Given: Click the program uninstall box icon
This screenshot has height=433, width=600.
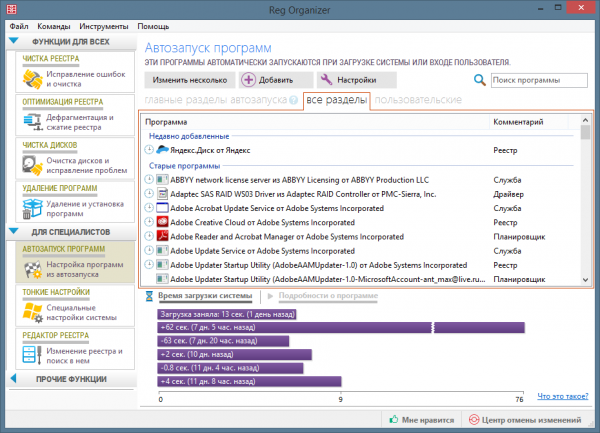Looking at the screenshot, I should tap(32, 208).
